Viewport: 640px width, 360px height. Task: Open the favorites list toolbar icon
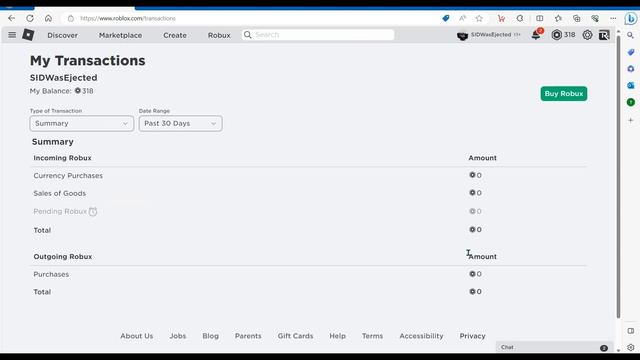click(558, 18)
